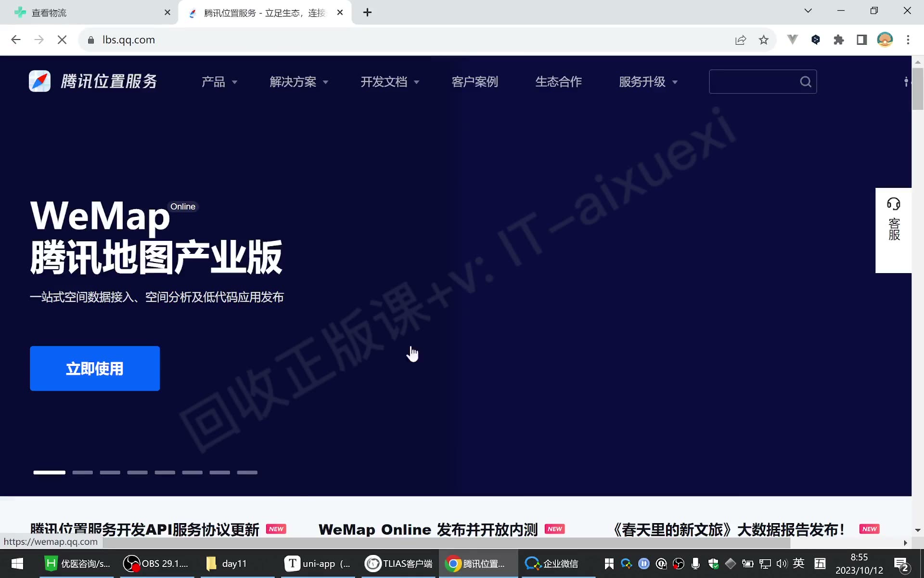The width and height of the screenshot is (924, 578).
Task: Open the Extensions puzzle icon
Action: coord(839,40)
